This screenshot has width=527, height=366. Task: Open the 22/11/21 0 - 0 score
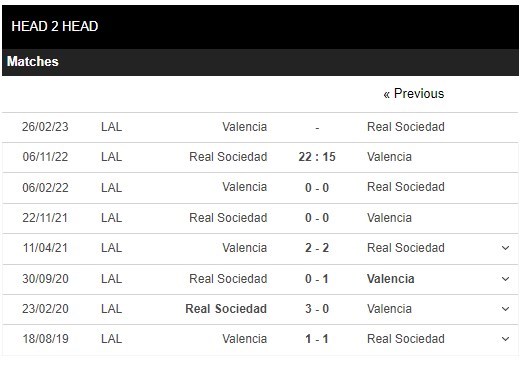[317, 218]
